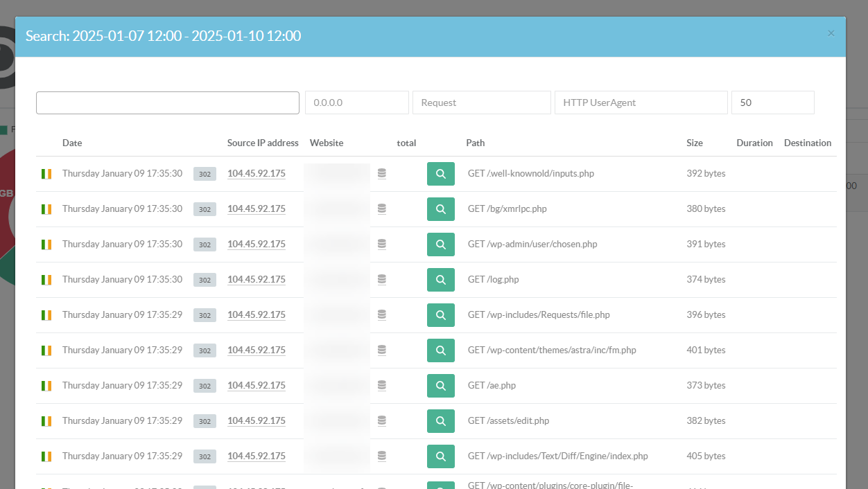
Task: Open IP 104.45.92.175 link in /log.php row
Action: [257, 280]
